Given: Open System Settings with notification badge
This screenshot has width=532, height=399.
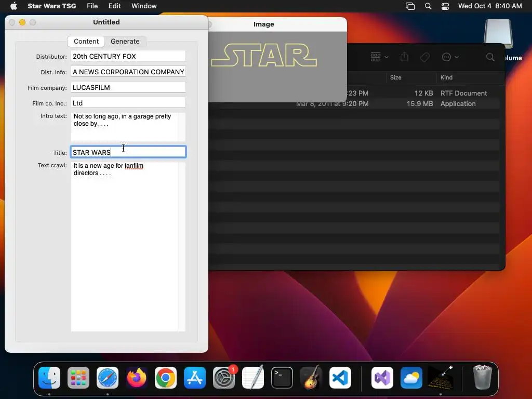Looking at the screenshot, I should pos(224,378).
